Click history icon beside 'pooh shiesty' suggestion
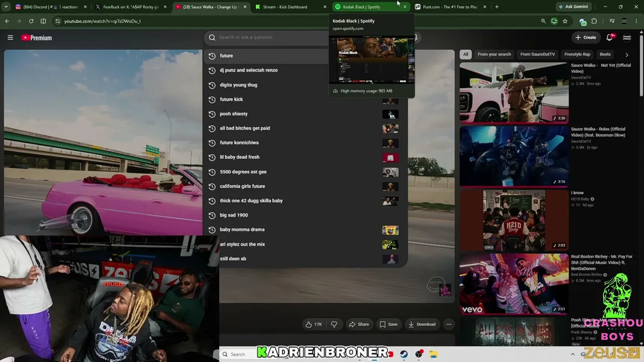This screenshot has height=362, width=644. point(212,114)
